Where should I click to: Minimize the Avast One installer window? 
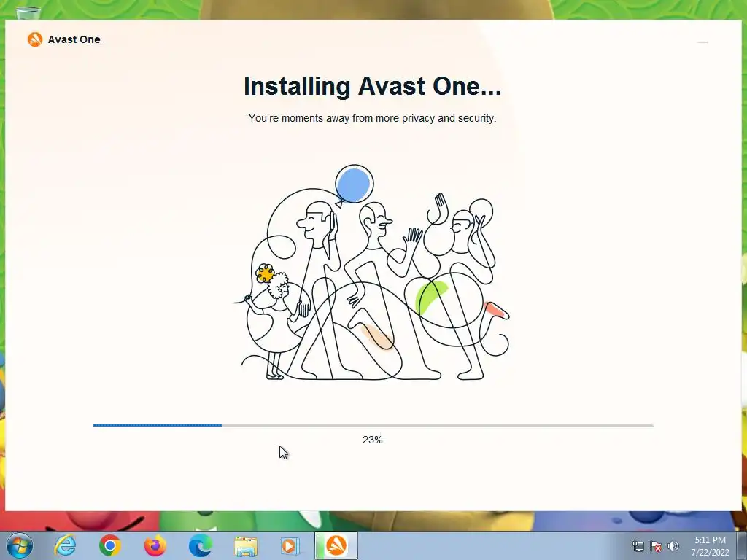[703, 42]
